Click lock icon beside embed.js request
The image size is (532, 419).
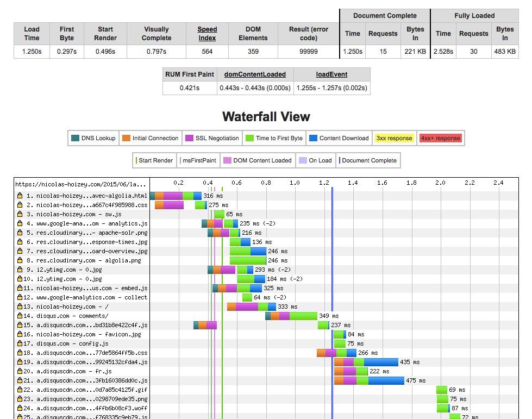point(20,288)
